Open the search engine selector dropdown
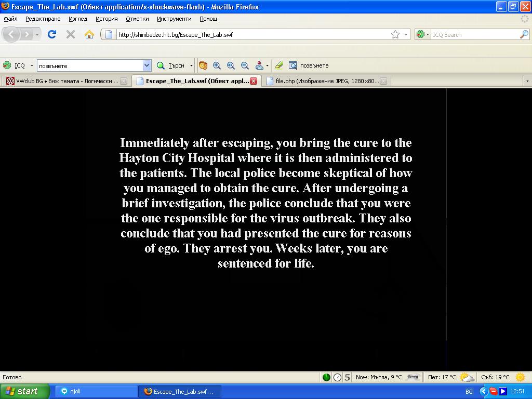Viewport: 532px width, 399px height. 423,34
